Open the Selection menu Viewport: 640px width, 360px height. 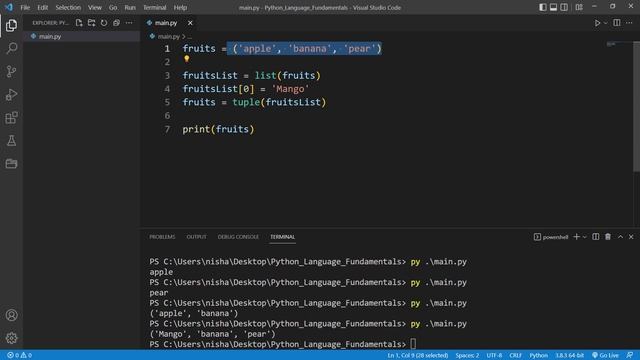click(x=68, y=7)
